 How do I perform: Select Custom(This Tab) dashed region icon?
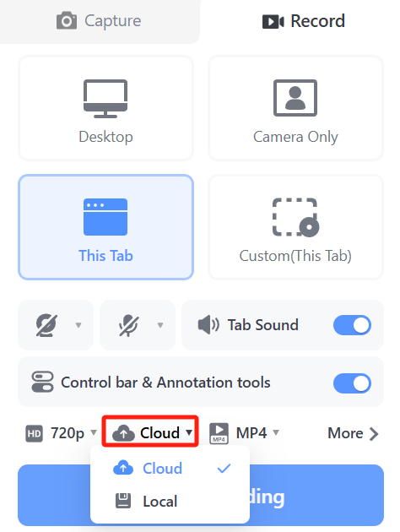295,217
